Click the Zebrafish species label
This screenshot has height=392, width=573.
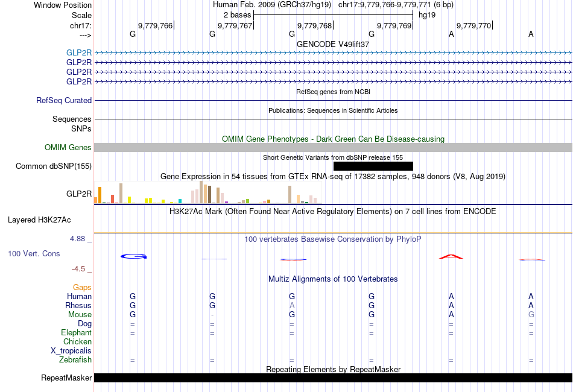[x=75, y=360]
